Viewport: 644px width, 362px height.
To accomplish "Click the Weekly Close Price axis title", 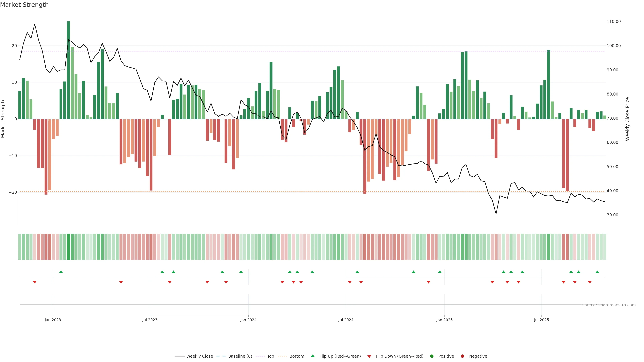I will (627, 119).
